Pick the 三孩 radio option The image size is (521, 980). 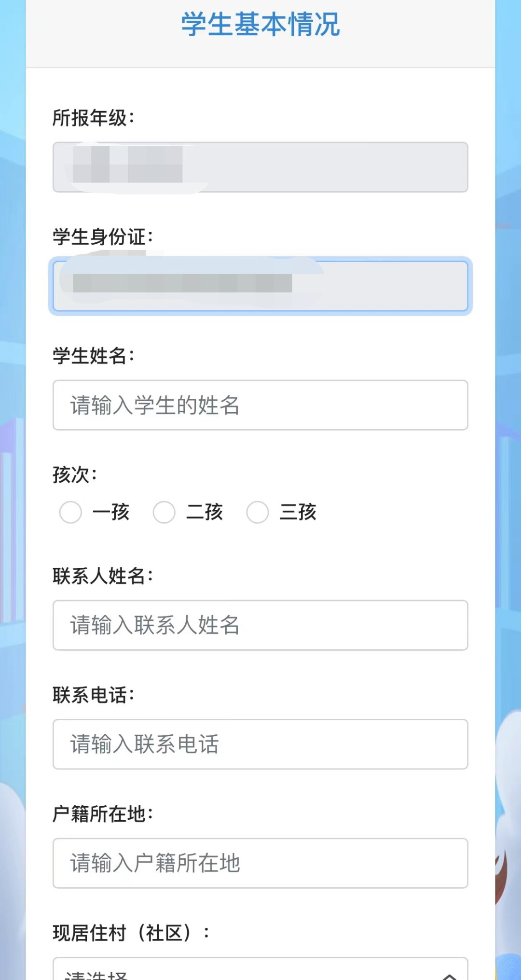258,512
